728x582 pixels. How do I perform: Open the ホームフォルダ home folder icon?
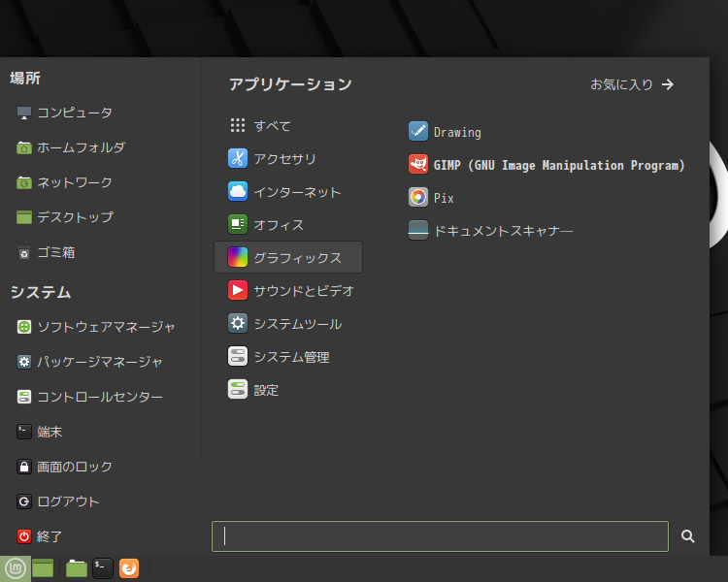[24, 147]
